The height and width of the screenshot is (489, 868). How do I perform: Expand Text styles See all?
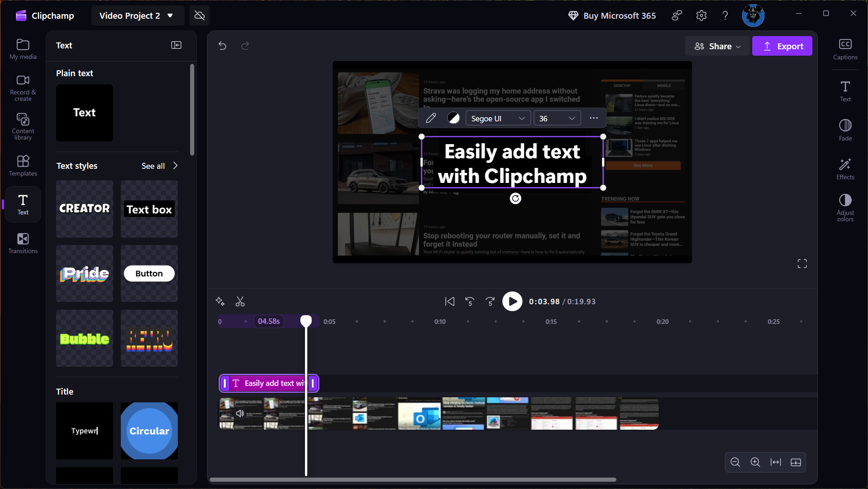pyautogui.click(x=160, y=166)
